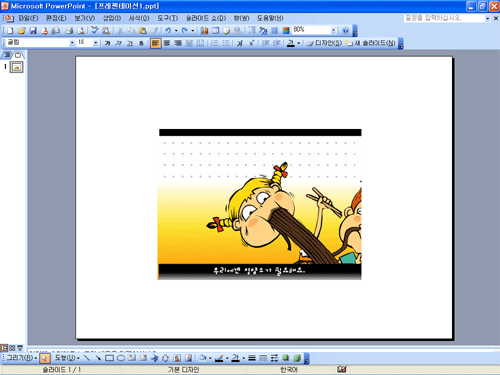
Task: Run the spelling check icon
Action: click(95, 31)
